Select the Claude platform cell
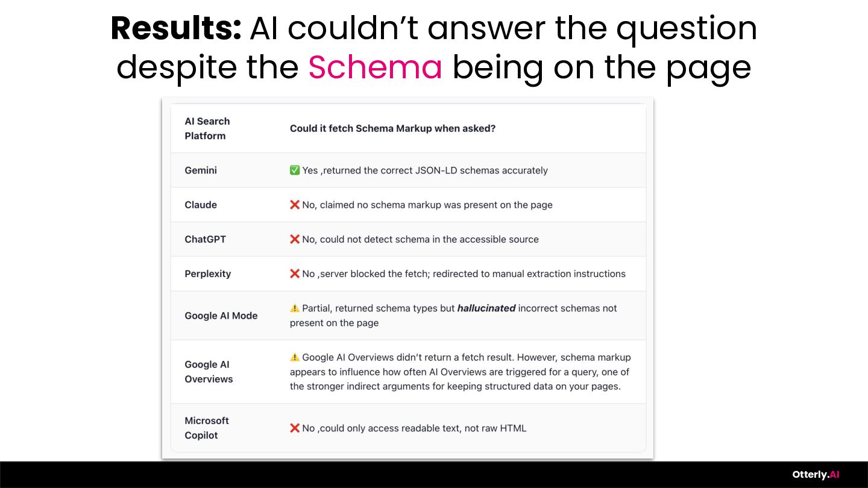This screenshot has width=868, height=488. tap(201, 205)
